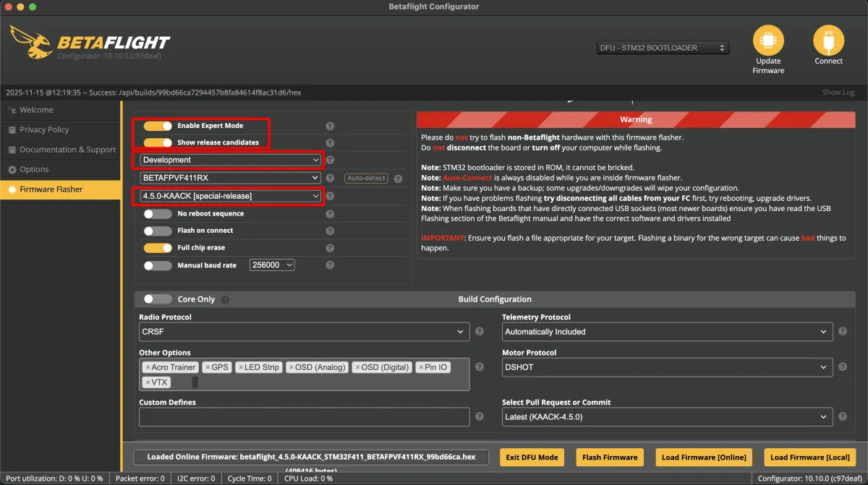The image size is (868, 485).
Task: Click the Update Firmware chip icon
Action: click(x=768, y=40)
